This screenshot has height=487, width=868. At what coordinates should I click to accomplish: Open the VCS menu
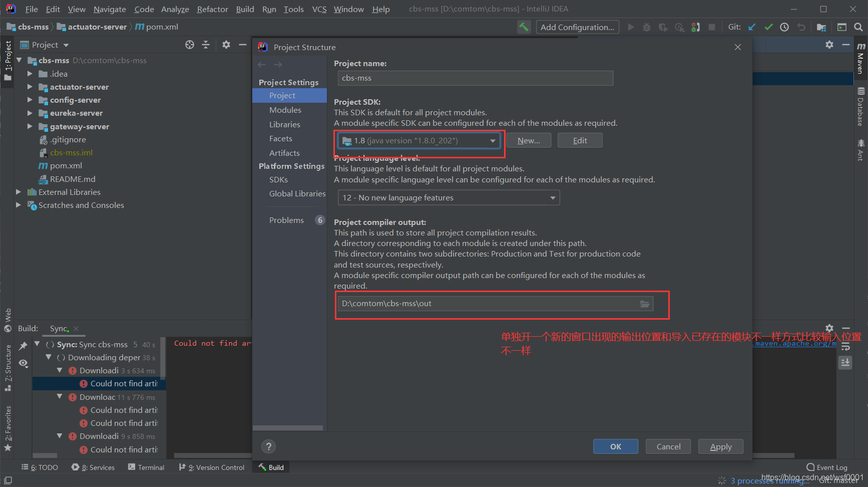pos(319,10)
